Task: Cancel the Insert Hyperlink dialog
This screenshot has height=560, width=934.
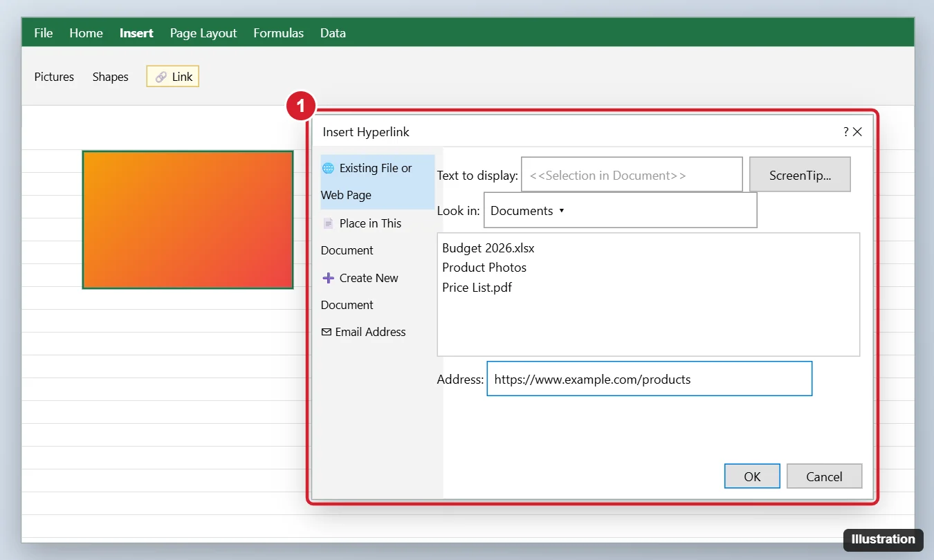Action: pyautogui.click(x=824, y=476)
